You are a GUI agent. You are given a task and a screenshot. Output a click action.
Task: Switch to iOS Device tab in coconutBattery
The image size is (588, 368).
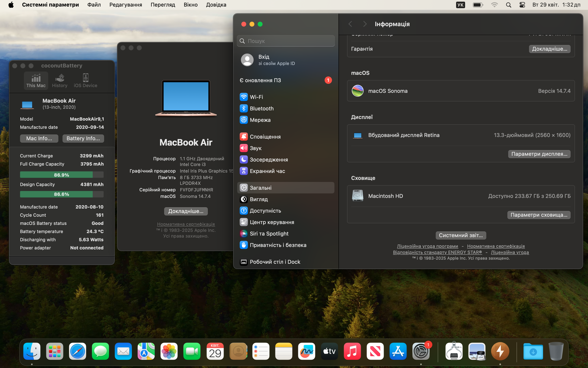(86, 81)
